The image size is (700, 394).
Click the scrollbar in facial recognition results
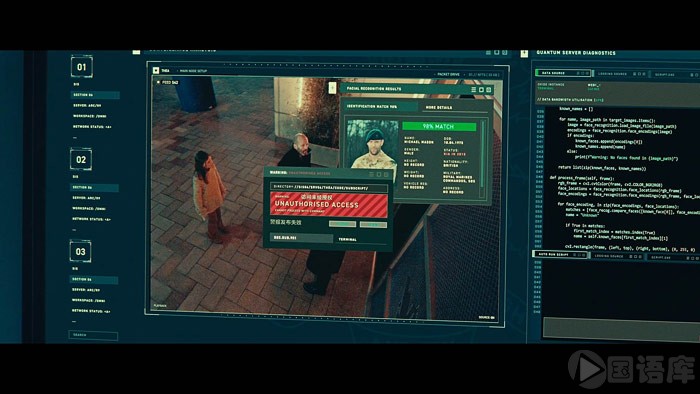pyautogui.click(x=483, y=159)
